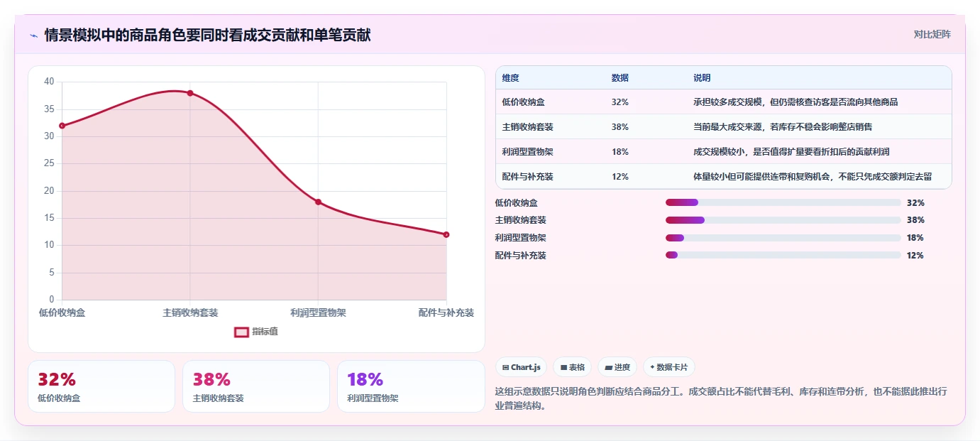Image resolution: width=980 pixels, height=441 pixels.
Task: Click the 12% value in the table
Action: click(620, 177)
